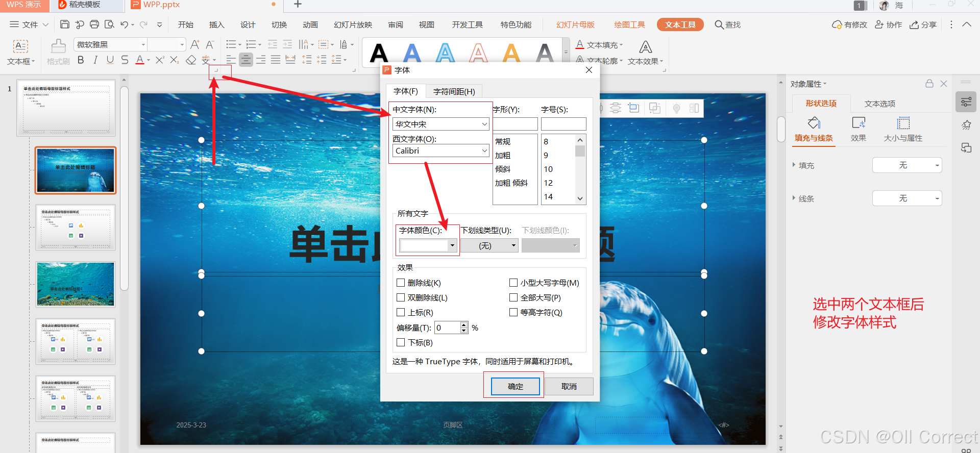Click the Print icon in quick toolbar
The width and height of the screenshot is (980, 453).
point(94,24)
